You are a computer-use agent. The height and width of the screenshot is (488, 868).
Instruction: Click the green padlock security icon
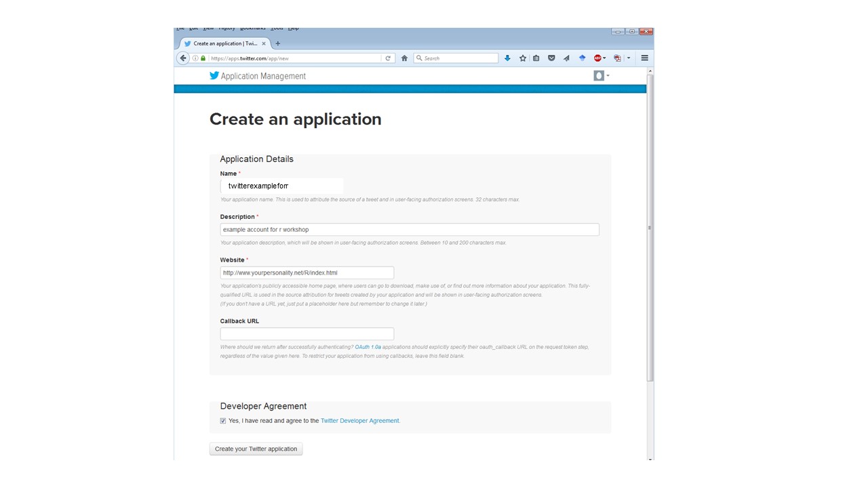[x=203, y=58]
